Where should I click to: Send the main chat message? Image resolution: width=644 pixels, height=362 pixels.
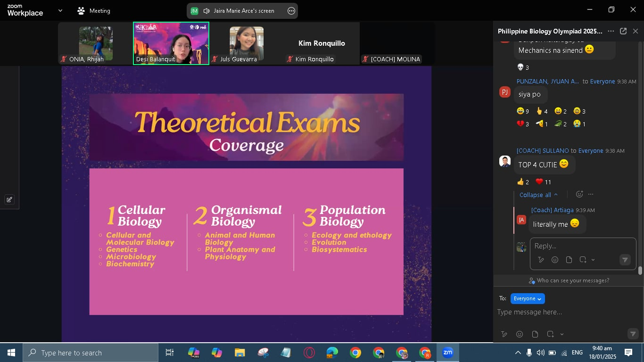click(x=633, y=334)
